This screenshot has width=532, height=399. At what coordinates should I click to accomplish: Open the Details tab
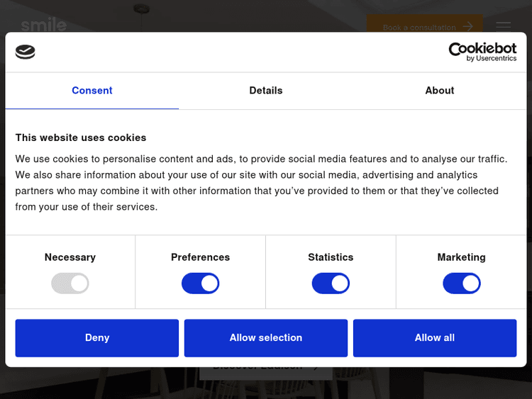266,91
